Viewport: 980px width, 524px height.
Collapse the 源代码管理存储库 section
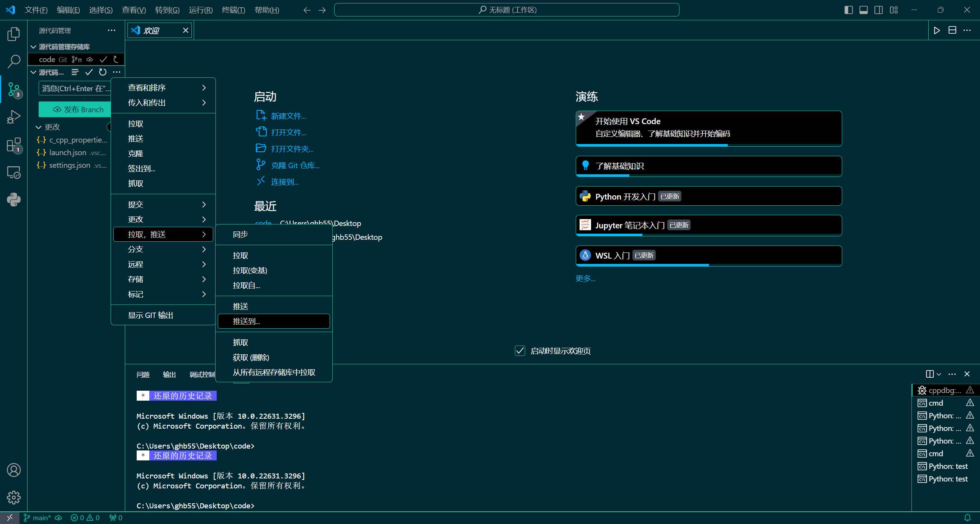click(x=34, y=47)
